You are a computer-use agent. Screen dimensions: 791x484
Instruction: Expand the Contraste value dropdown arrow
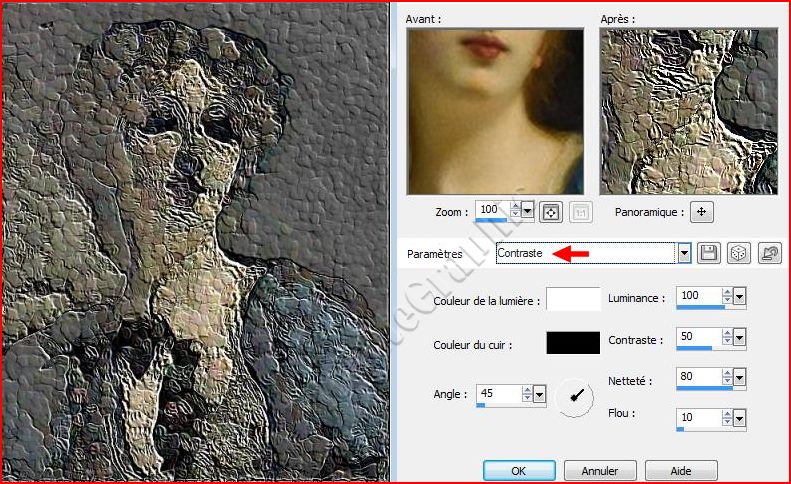click(740, 338)
